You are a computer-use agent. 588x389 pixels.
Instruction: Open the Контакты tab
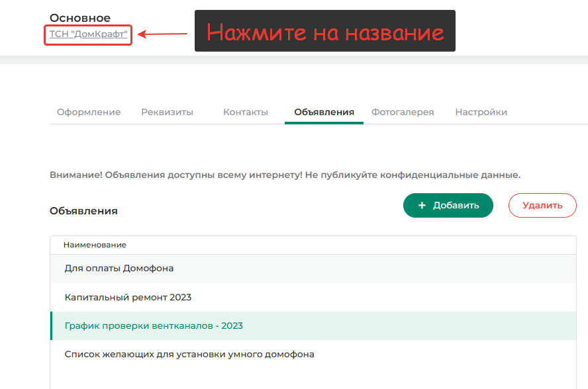[x=246, y=112]
